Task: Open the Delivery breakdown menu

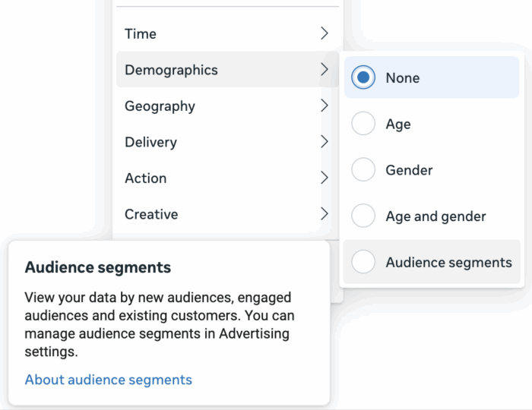Action: tap(227, 142)
